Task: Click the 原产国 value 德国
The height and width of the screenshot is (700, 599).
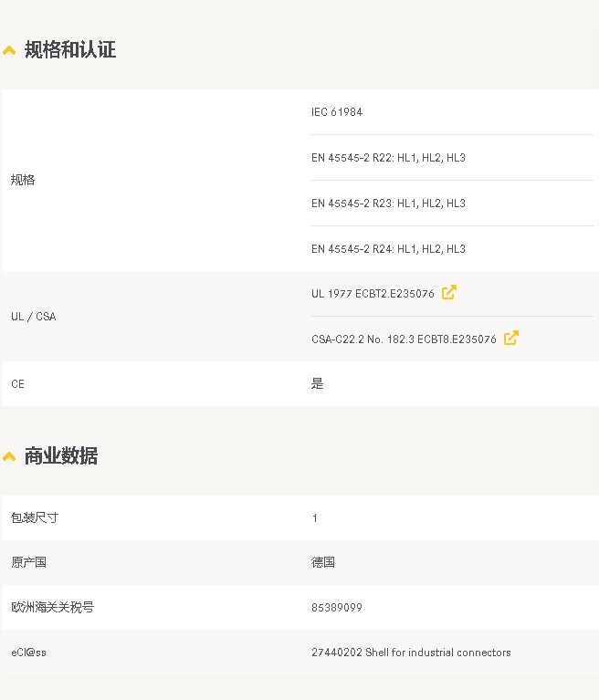Action: coord(323,562)
